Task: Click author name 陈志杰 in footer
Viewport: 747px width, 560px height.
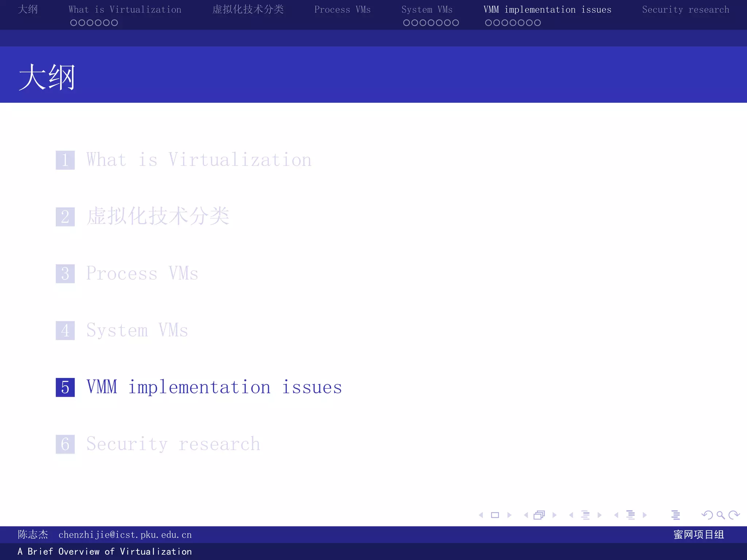Action: (x=33, y=534)
